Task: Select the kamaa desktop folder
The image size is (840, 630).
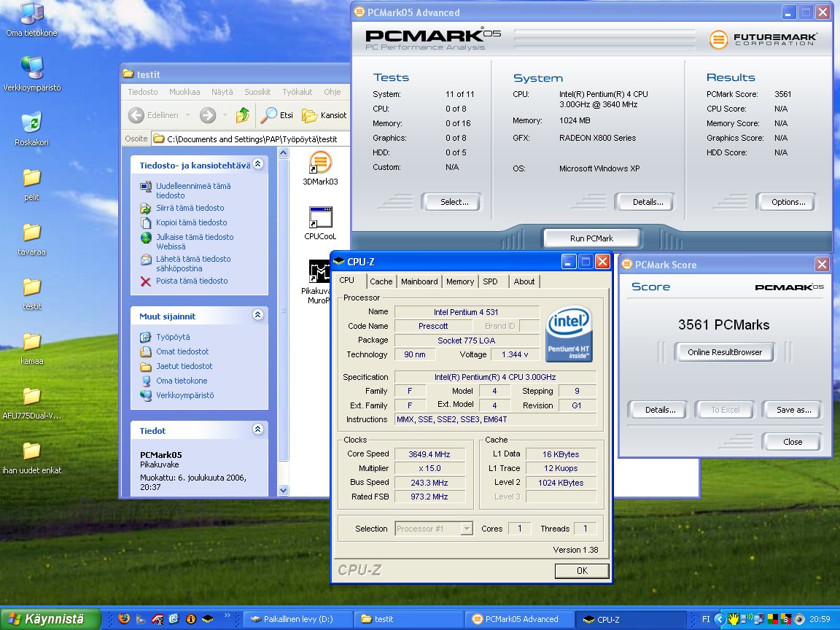Action: [31, 347]
